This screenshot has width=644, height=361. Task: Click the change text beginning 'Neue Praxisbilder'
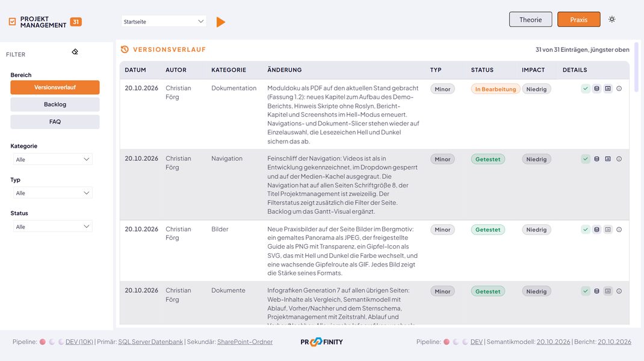coord(342,251)
